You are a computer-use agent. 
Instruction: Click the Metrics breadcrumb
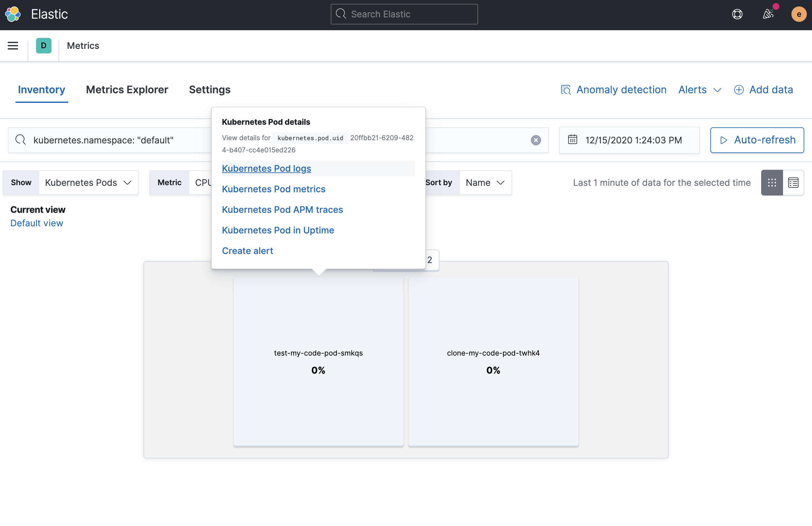pos(83,46)
